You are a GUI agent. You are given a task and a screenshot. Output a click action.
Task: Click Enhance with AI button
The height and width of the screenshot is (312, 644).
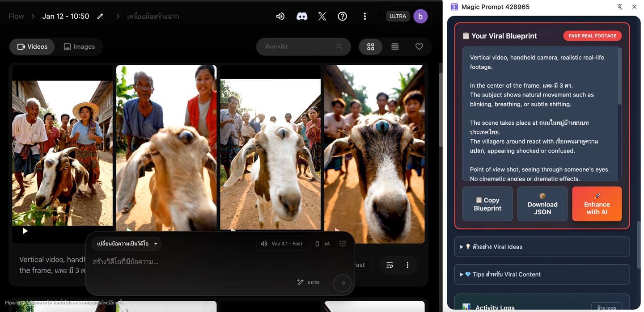click(x=597, y=204)
